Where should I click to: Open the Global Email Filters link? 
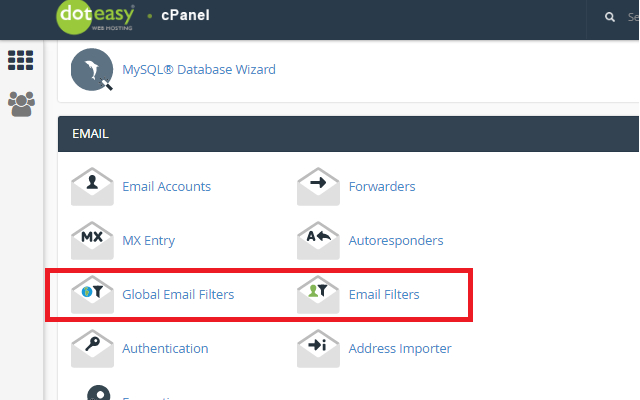pos(178,294)
